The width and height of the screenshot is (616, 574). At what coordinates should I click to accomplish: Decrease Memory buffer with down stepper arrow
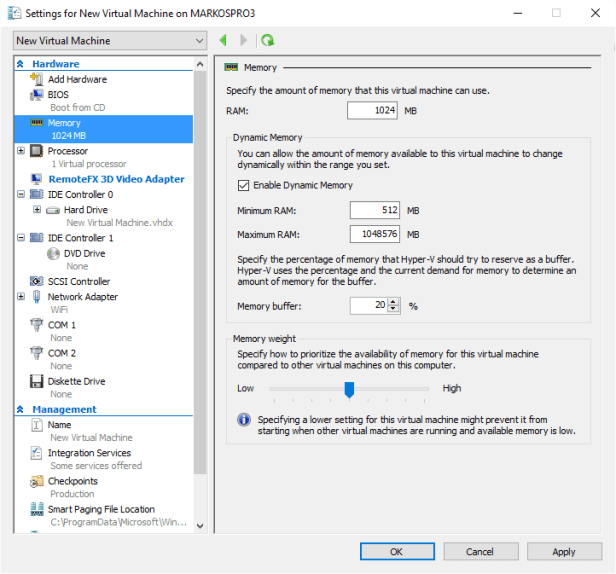(x=393, y=310)
